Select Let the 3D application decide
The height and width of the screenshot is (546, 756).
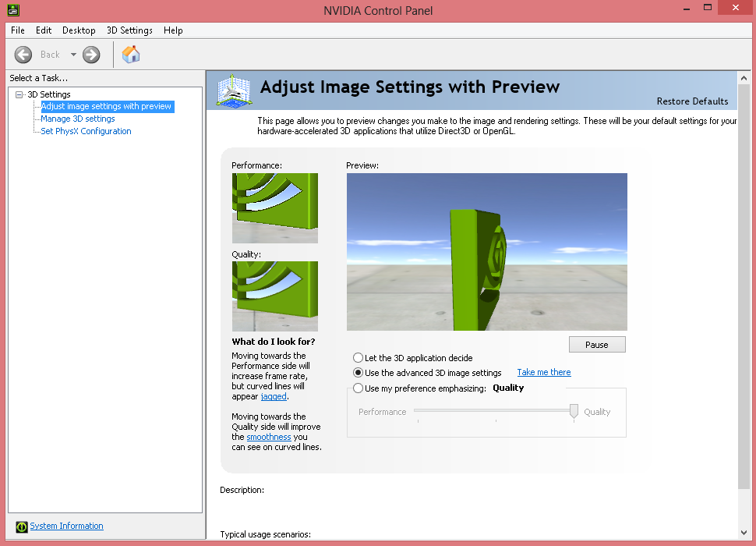[x=358, y=358]
